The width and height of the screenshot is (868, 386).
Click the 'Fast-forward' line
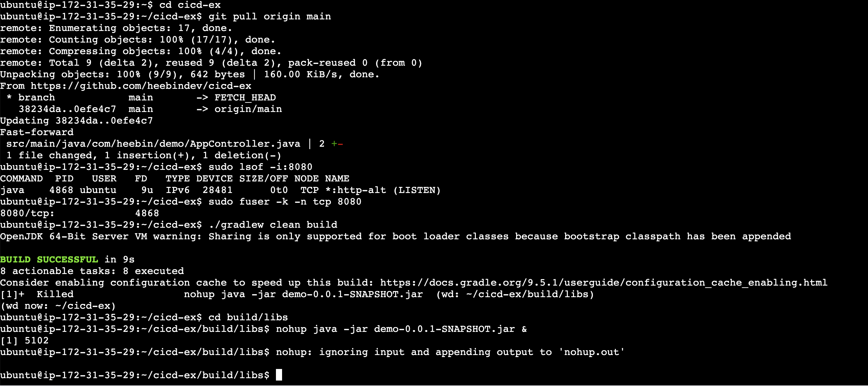[x=37, y=132]
